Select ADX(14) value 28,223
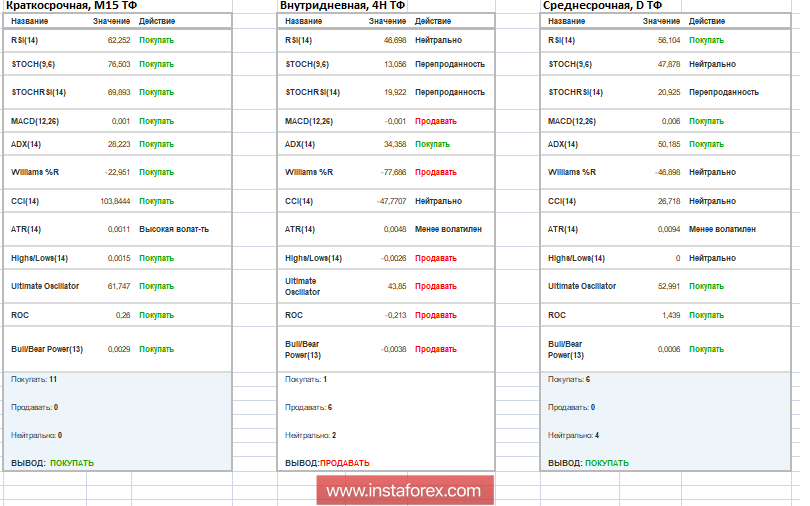 pyautogui.click(x=119, y=145)
